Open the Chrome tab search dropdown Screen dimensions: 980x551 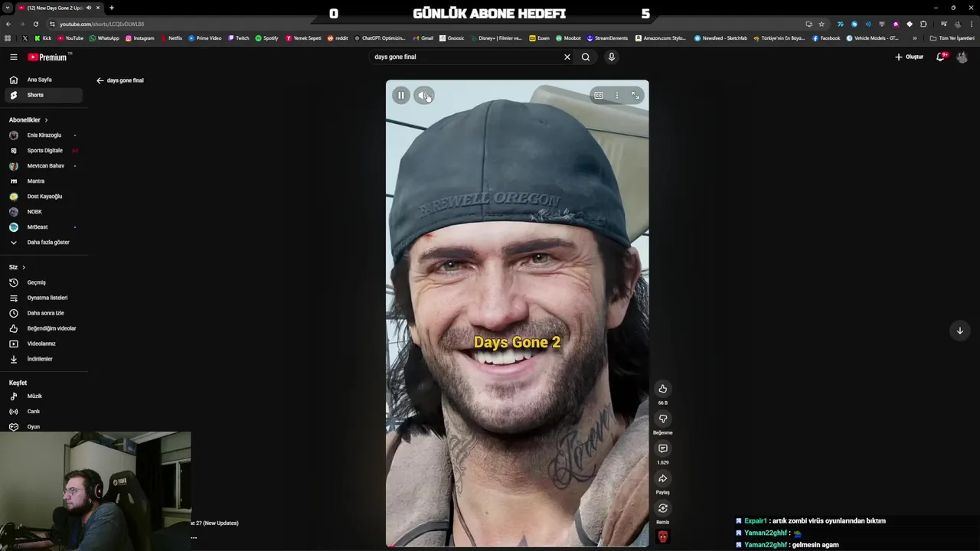tap(8, 8)
